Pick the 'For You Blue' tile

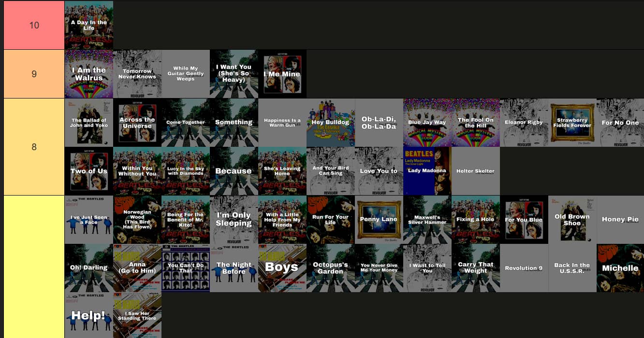pyautogui.click(x=524, y=220)
